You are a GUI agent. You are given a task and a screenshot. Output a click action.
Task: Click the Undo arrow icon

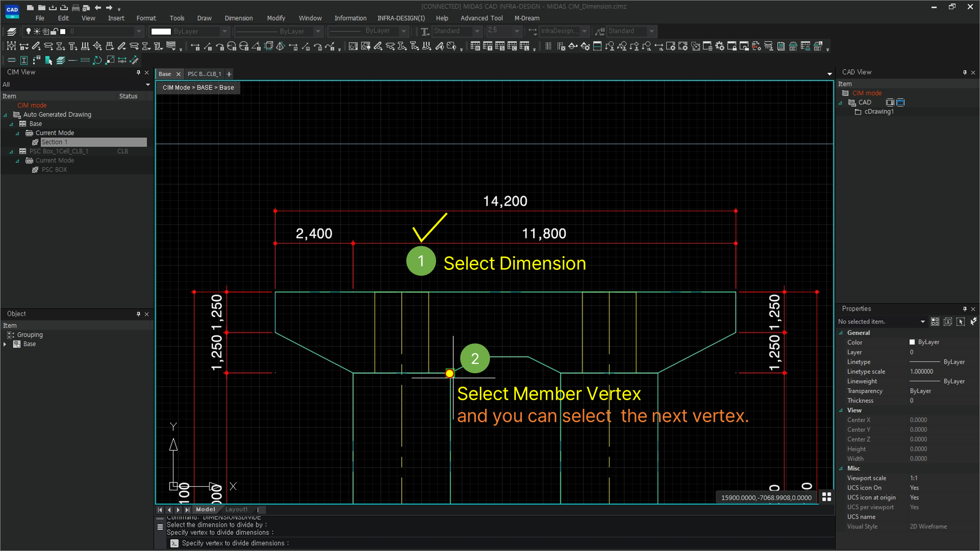coord(98,7)
